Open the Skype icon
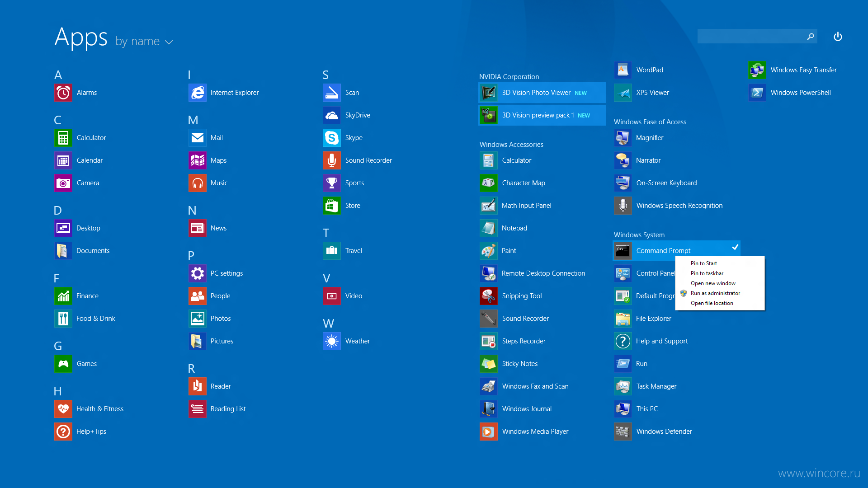This screenshot has width=868, height=488. 332,138
